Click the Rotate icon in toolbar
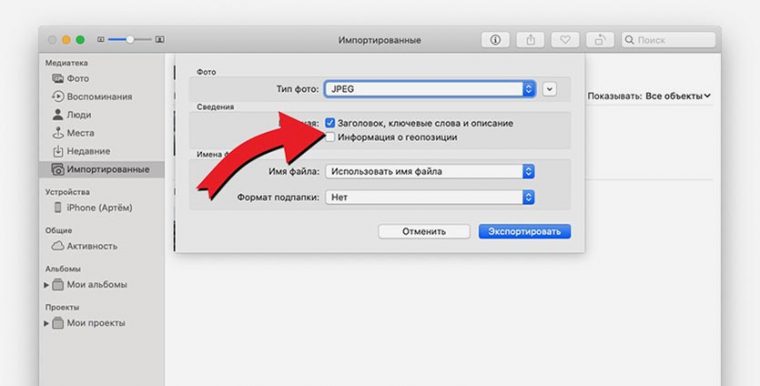 tap(600, 40)
